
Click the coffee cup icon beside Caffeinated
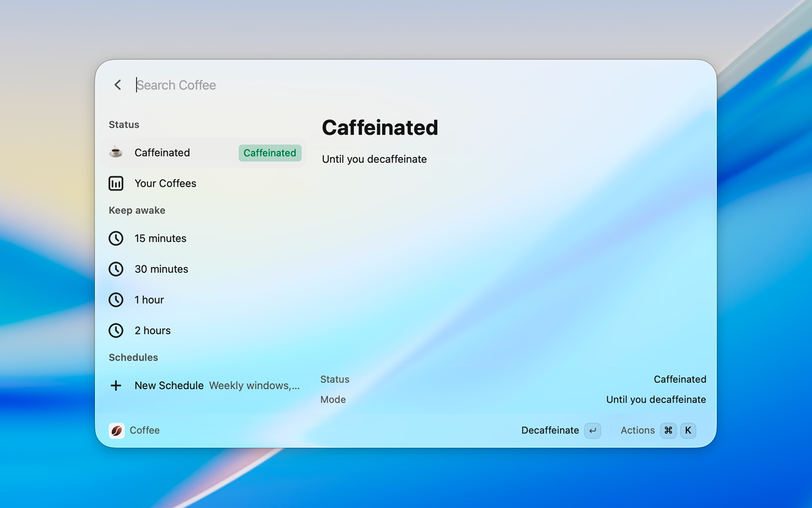click(x=116, y=152)
